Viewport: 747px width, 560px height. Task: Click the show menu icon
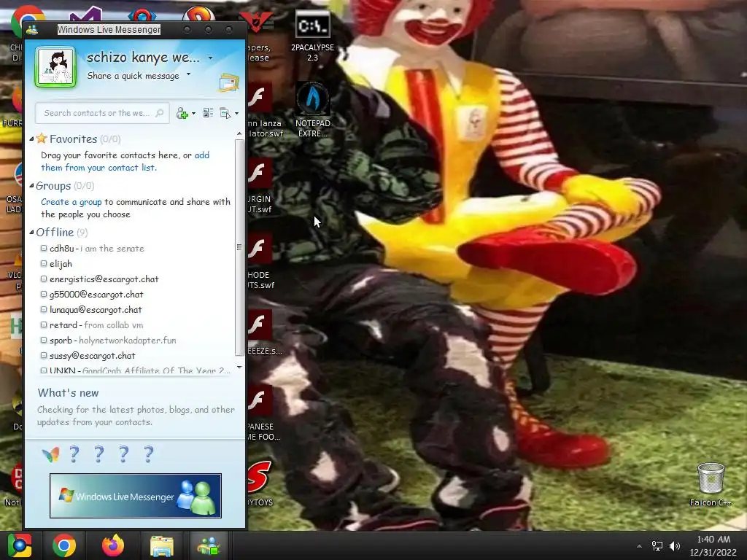[225, 113]
